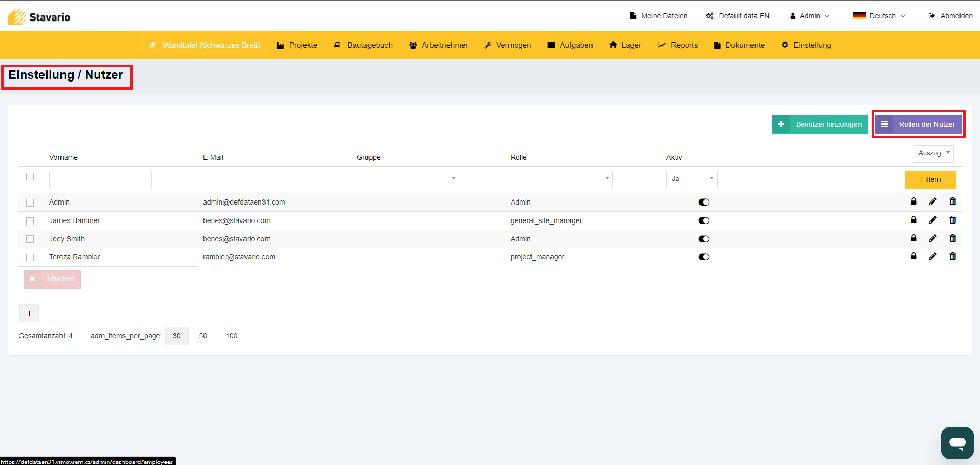Set items per page to 30
This screenshot has width=980, height=465.
[177, 336]
